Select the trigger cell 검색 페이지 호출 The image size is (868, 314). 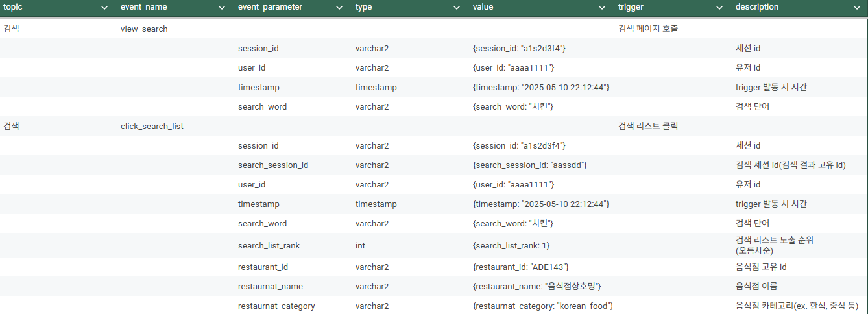(x=648, y=29)
